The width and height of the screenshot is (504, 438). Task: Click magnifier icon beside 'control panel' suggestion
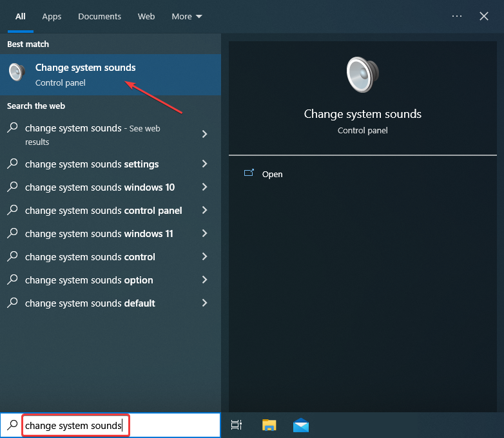12,209
